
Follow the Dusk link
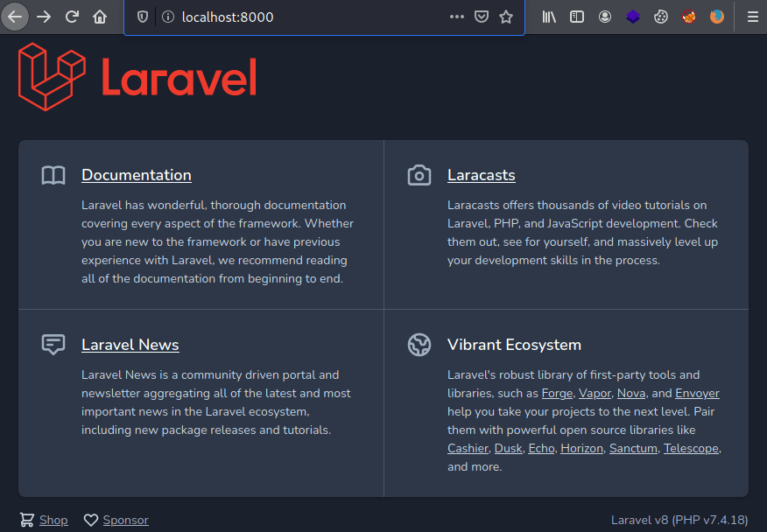[x=508, y=448]
